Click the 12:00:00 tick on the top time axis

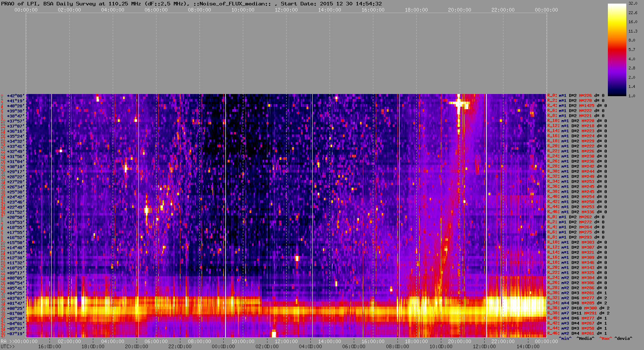(286, 10)
